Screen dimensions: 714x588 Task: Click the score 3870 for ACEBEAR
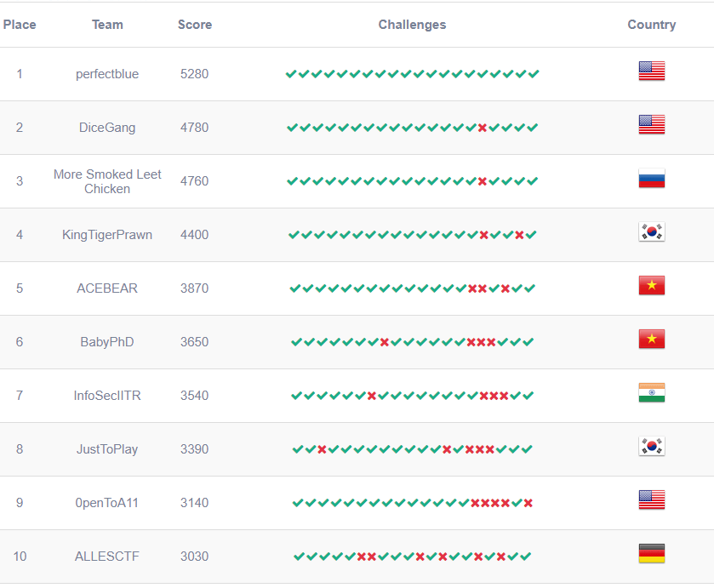pyautogui.click(x=194, y=288)
